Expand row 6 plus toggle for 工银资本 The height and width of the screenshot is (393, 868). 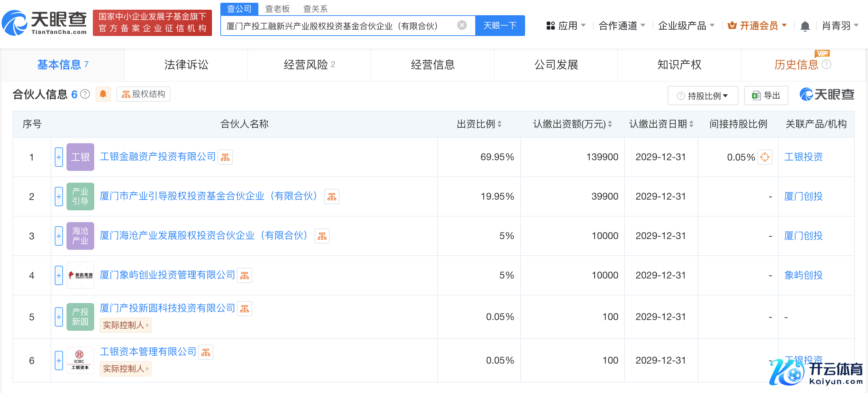[59, 360]
